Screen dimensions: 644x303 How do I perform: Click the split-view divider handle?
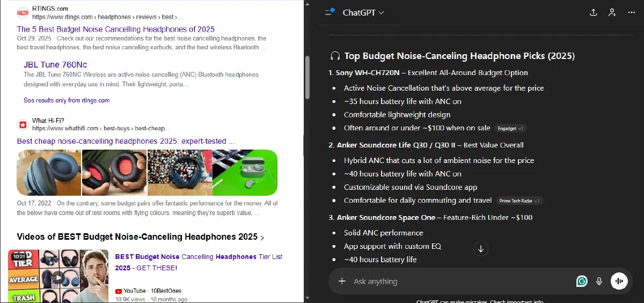[304, 145]
